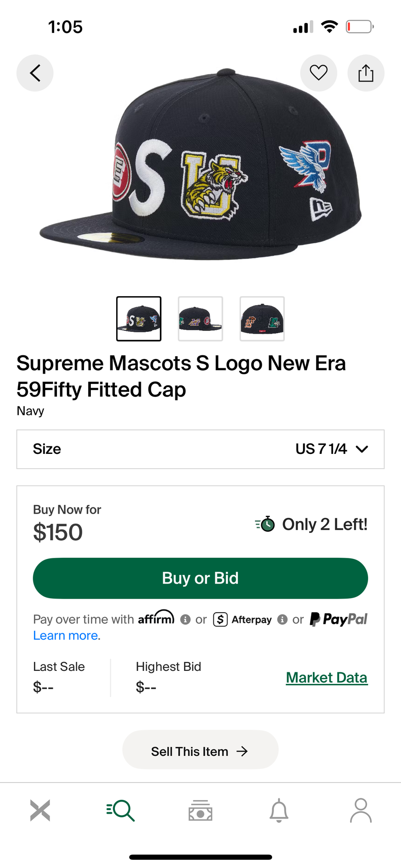Open Afterpay info icon
This screenshot has height=868, width=401.
[283, 619]
